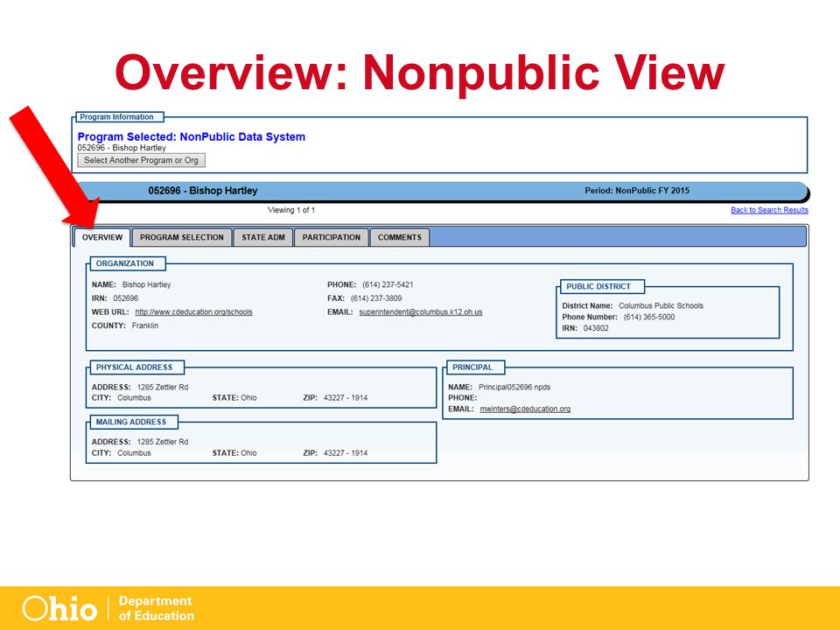Select the organization name 'Bishop Hartley' value
The image size is (840, 630).
point(146,284)
